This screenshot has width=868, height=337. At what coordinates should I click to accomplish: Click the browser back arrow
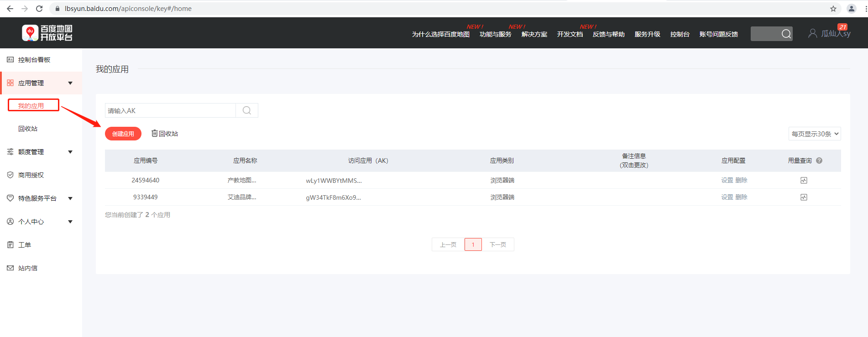click(10, 9)
